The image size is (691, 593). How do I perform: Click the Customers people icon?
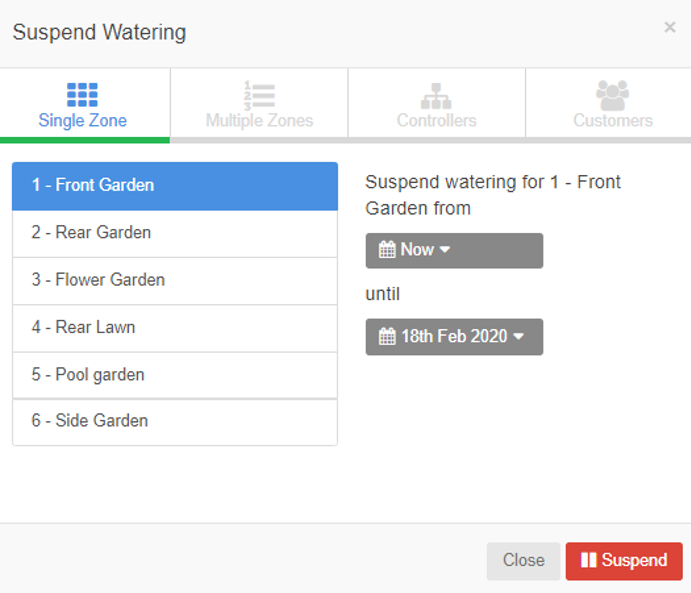click(613, 95)
